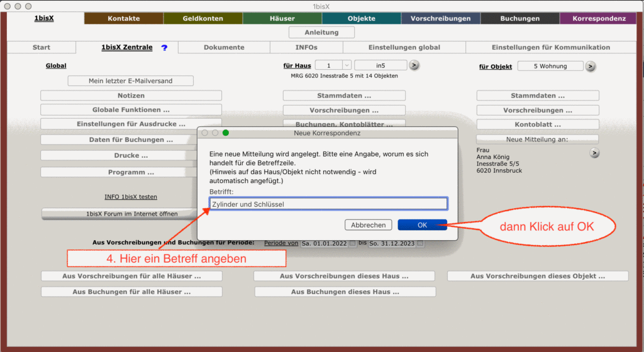
Task: Open the INFOs subtab
Action: (306, 47)
